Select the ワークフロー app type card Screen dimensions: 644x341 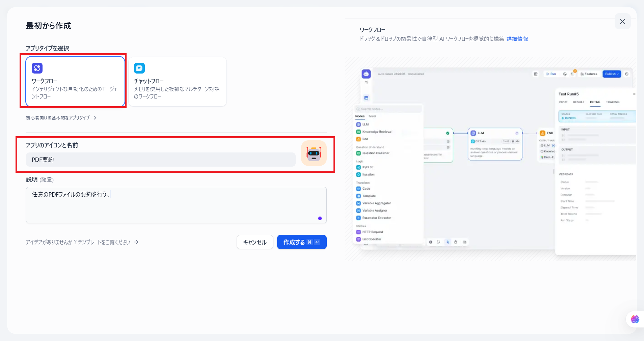[x=75, y=82]
